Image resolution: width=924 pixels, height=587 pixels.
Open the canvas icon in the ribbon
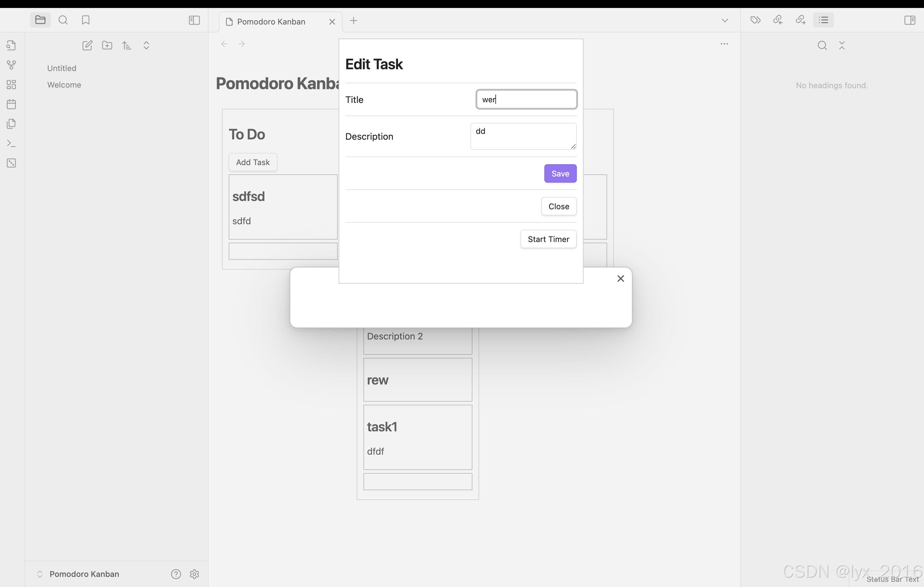point(12,85)
